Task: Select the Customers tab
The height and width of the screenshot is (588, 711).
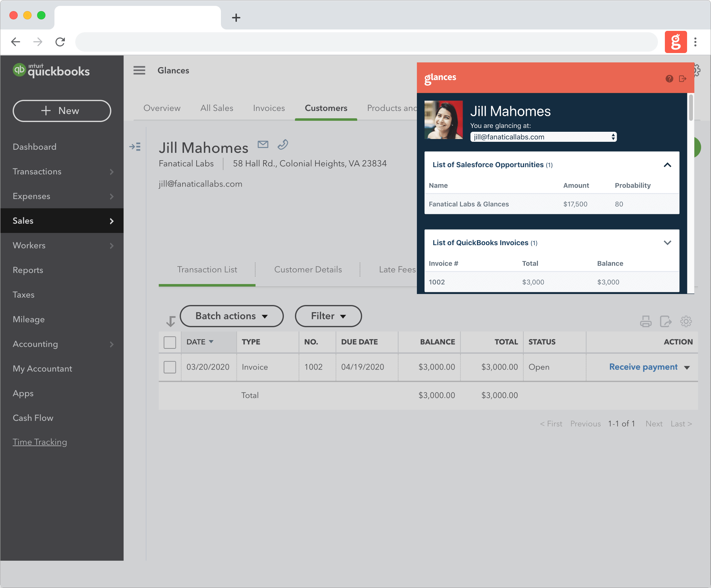Action: (326, 108)
